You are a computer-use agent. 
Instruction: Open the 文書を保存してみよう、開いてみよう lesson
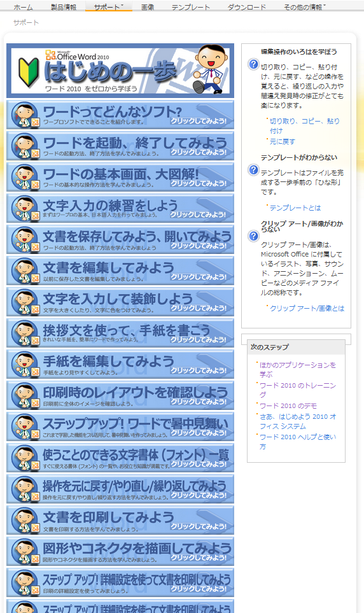coord(120,239)
